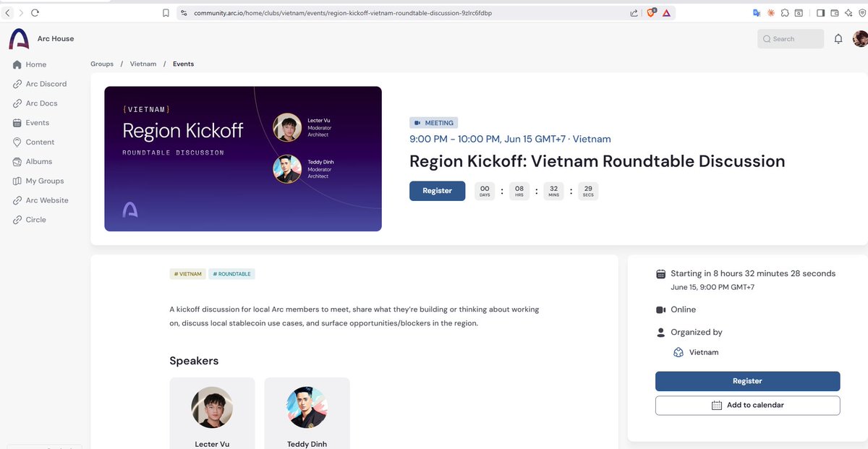
Task: Click the Online label in details card
Action: (x=683, y=309)
